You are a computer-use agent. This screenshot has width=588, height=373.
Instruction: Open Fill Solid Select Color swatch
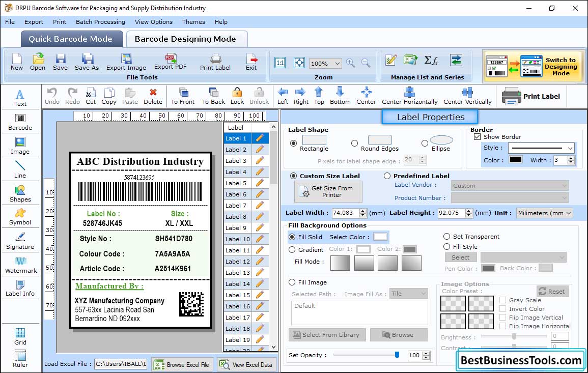[380, 237]
